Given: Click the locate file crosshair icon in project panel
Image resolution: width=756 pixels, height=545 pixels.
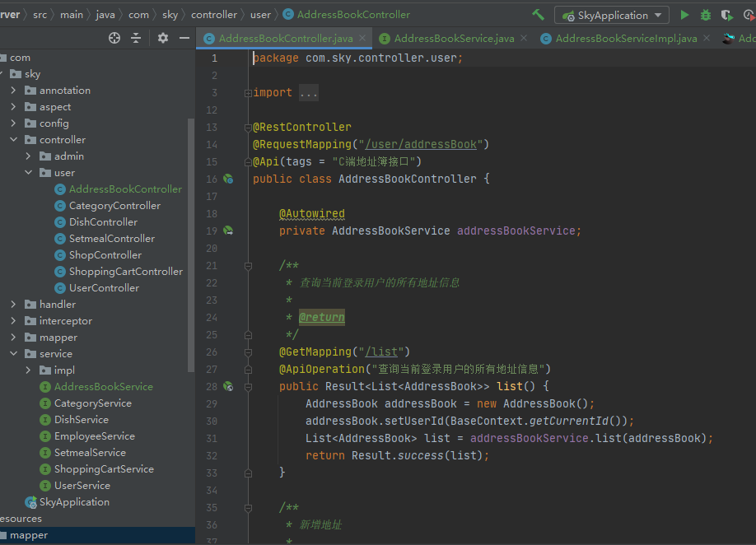Looking at the screenshot, I should [114, 38].
